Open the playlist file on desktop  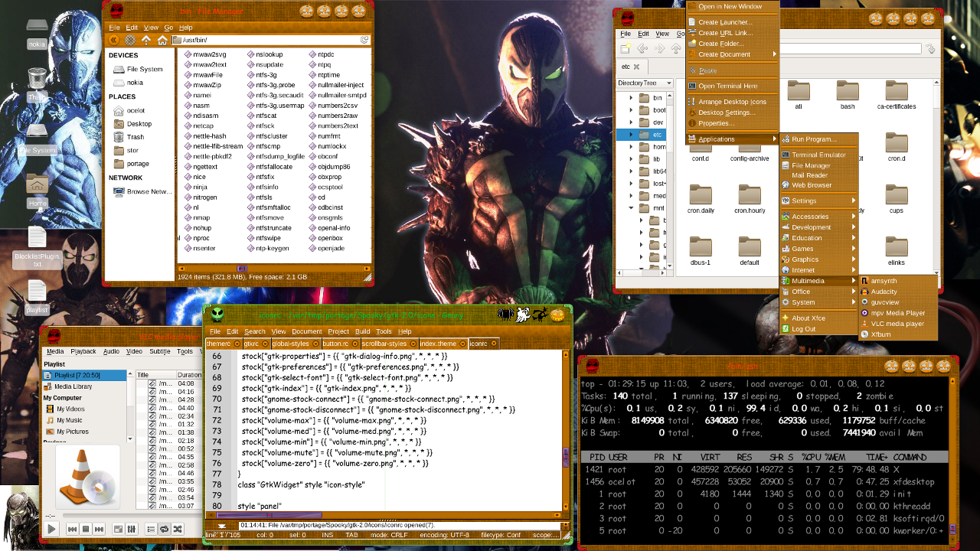(37, 297)
